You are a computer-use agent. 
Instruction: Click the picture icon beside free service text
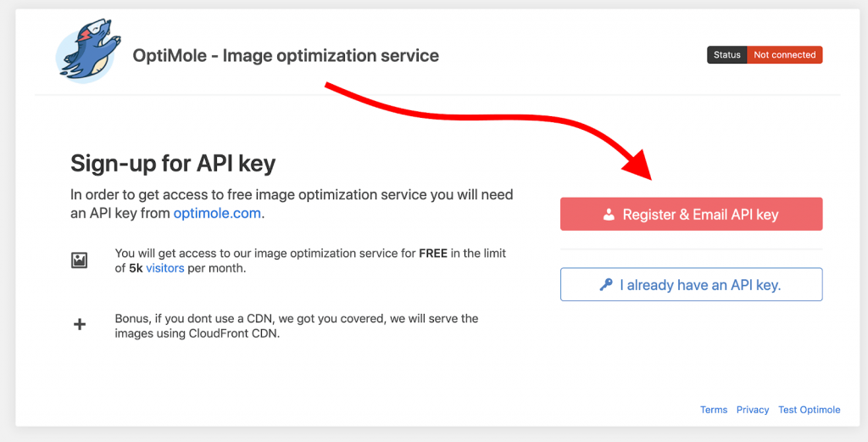pyautogui.click(x=80, y=260)
